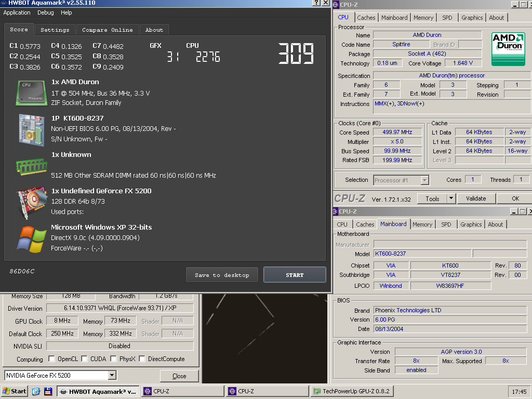Open SPD tab in lower CPU-Z window
This screenshot has height=399, width=532.
pos(446,224)
